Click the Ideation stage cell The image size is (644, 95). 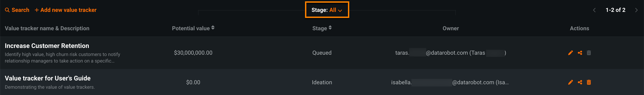(322, 82)
